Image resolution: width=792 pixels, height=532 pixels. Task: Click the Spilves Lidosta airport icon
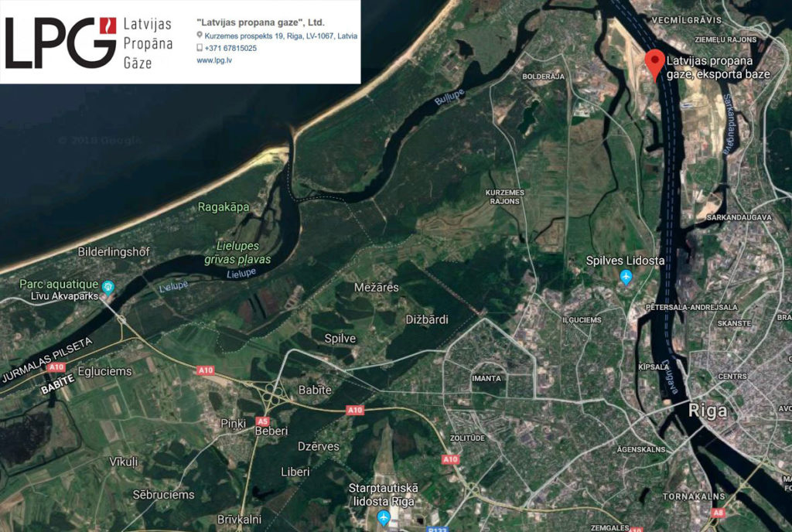626,277
